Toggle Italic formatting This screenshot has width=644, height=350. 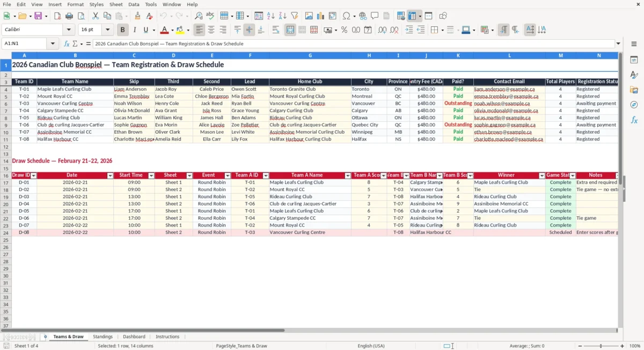point(135,30)
